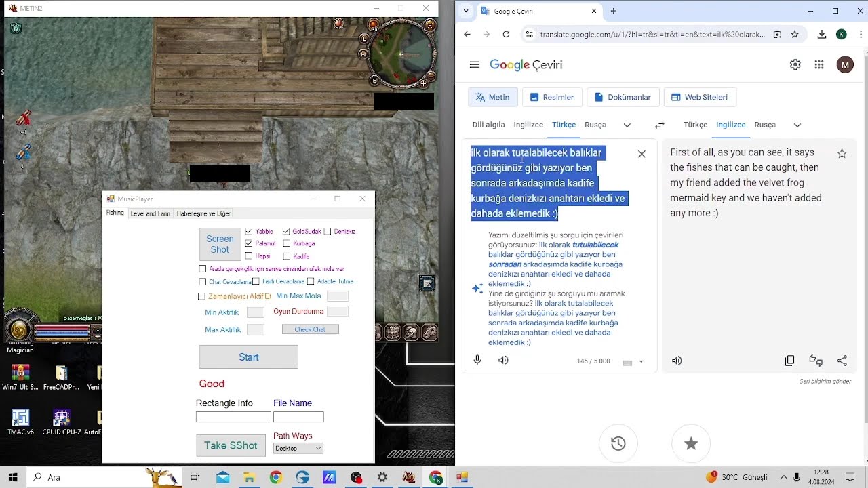
Task: Select Web Siteleri translation mode
Action: (700, 98)
